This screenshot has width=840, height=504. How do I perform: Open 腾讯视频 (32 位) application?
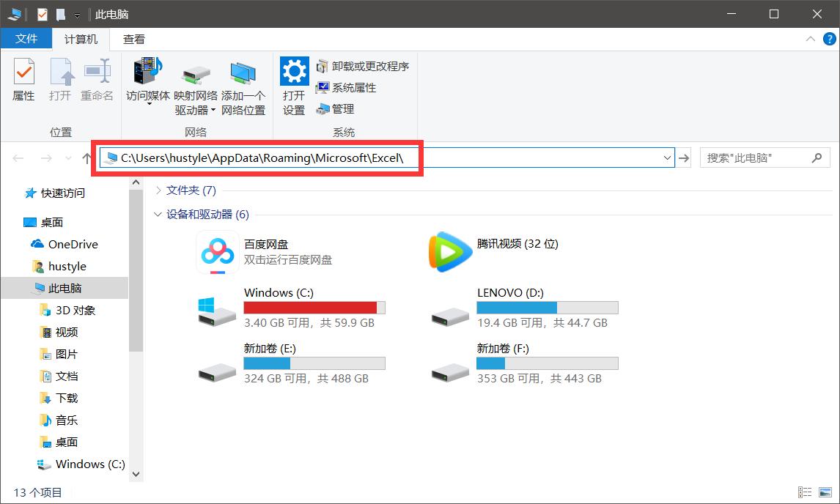[x=450, y=250]
